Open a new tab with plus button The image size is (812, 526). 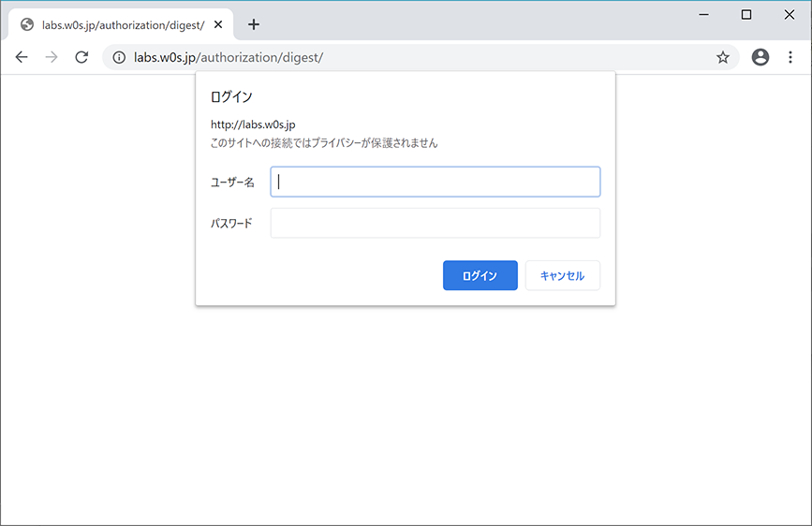click(x=253, y=24)
